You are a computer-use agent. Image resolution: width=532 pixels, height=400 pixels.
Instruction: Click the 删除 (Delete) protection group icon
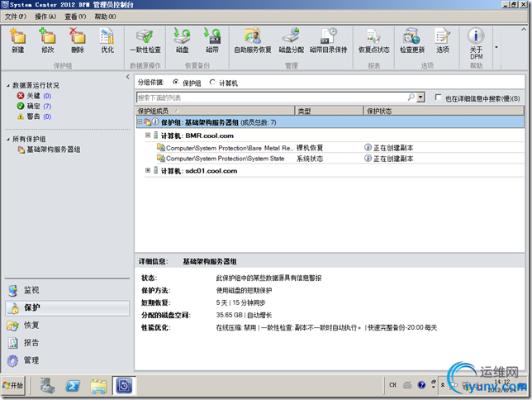(x=78, y=40)
